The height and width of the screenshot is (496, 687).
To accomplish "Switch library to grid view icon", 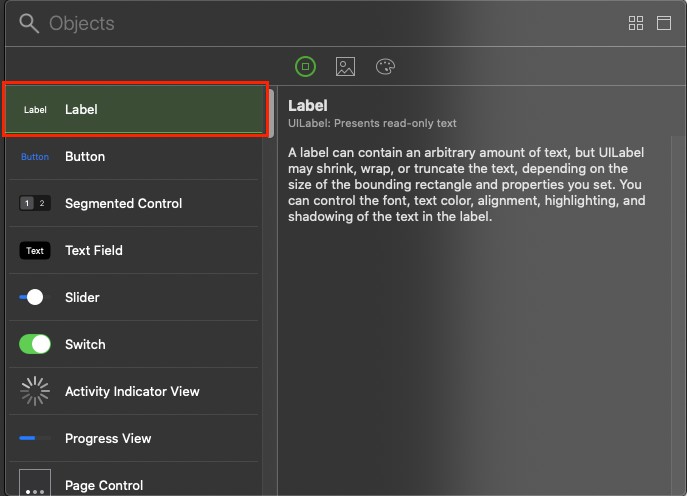I will coord(636,23).
